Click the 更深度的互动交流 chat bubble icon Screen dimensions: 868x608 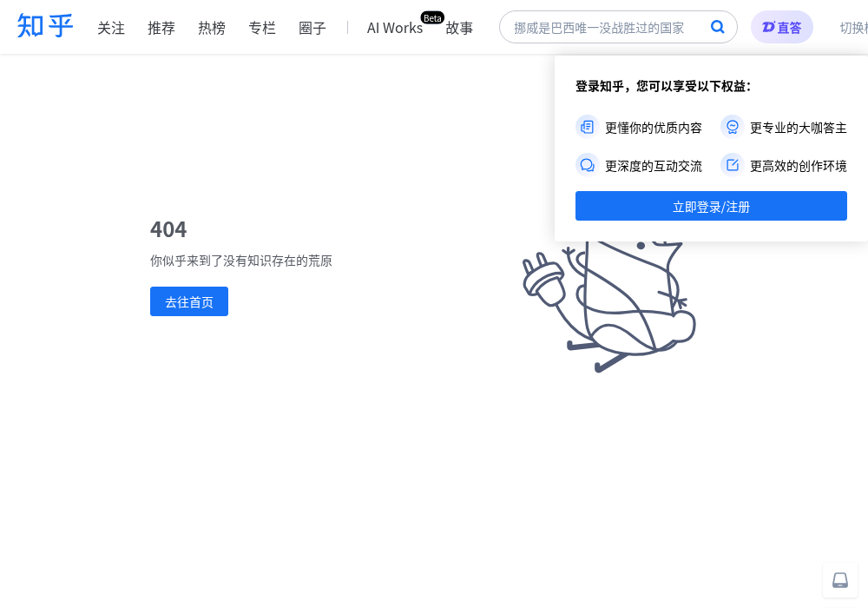(x=587, y=165)
